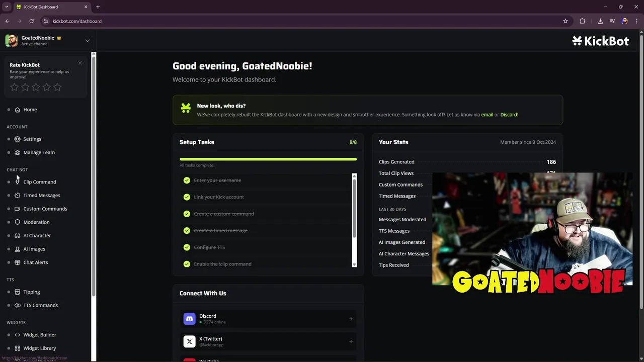This screenshot has height=362, width=644.
Task: Click the email link in the banner
Action: (x=487, y=115)
